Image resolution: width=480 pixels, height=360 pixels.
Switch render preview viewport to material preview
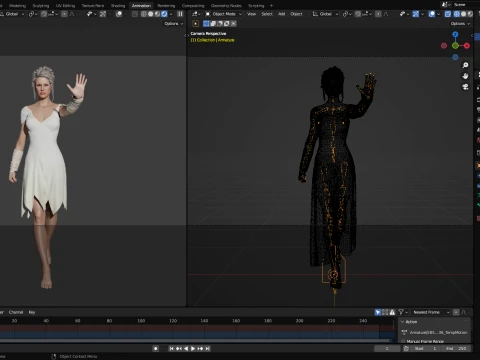pos(157,14)
